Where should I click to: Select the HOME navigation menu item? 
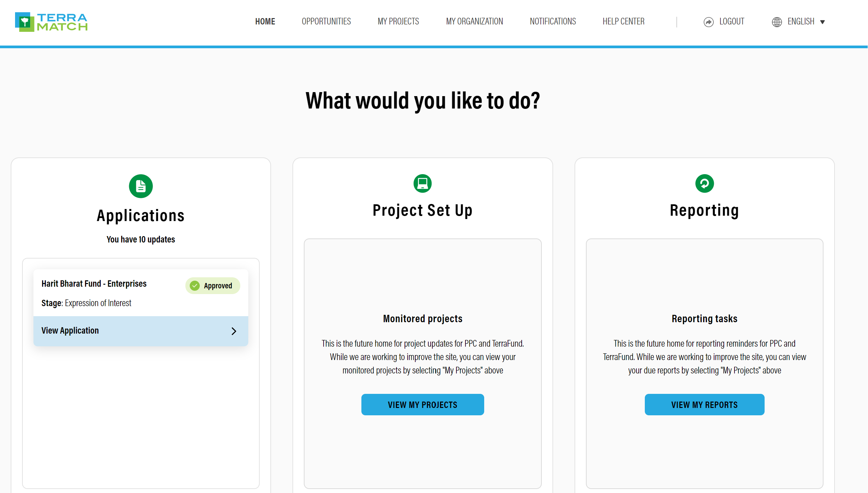click(x=265, y=21)
